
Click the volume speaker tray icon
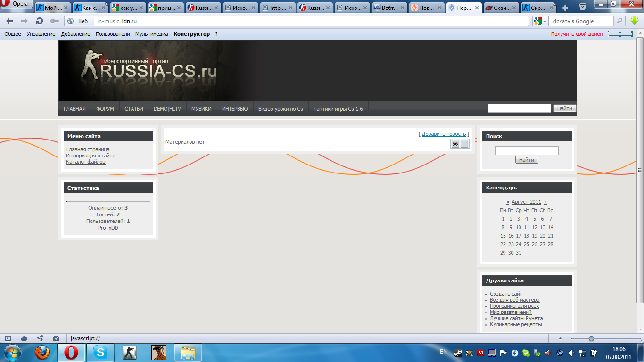571,353
